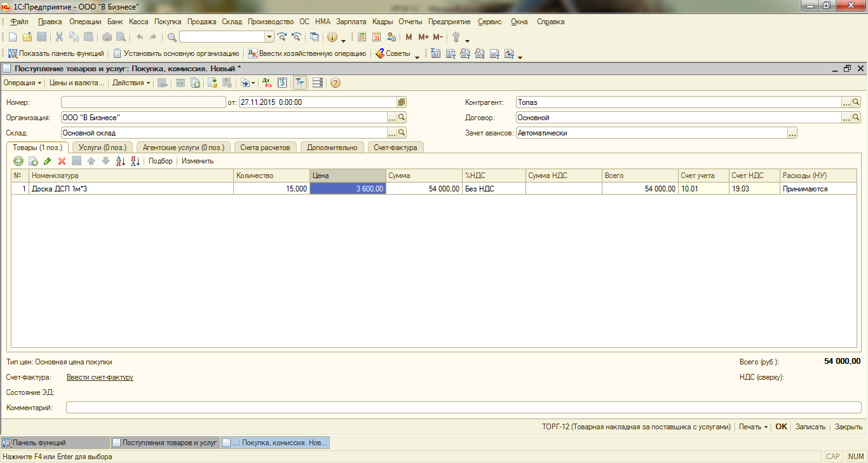The height and width of the screenshot is (463, 868).
Task: Click the red X delete row icon
Action: click(x=62, y=162)
